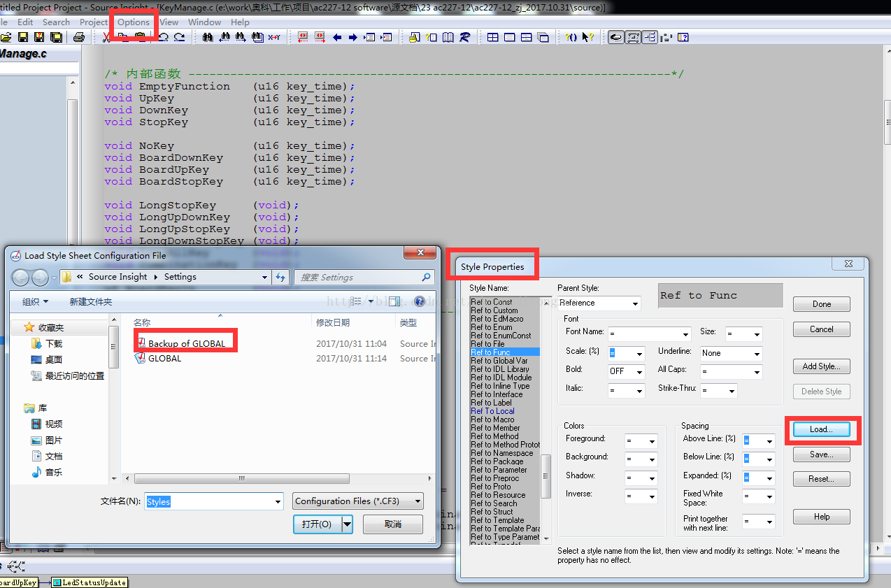Click the Cut scissors toolbar icon
Screen dimensions: 891x588
pos(106,37)
